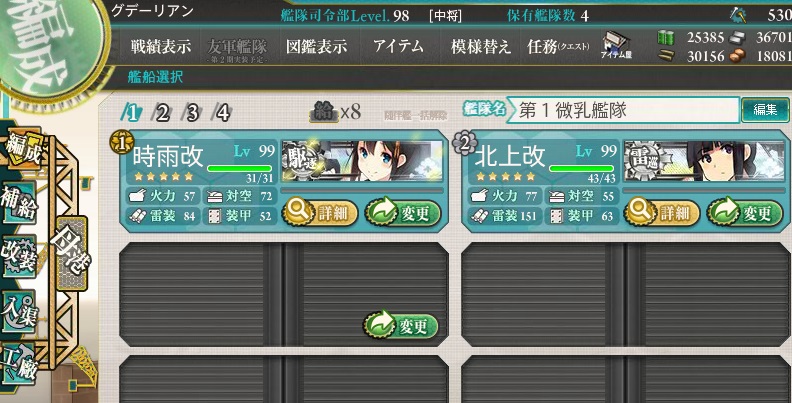Switch to fleet tab 2
Screen dimensions: 792x403
point(162,113)
